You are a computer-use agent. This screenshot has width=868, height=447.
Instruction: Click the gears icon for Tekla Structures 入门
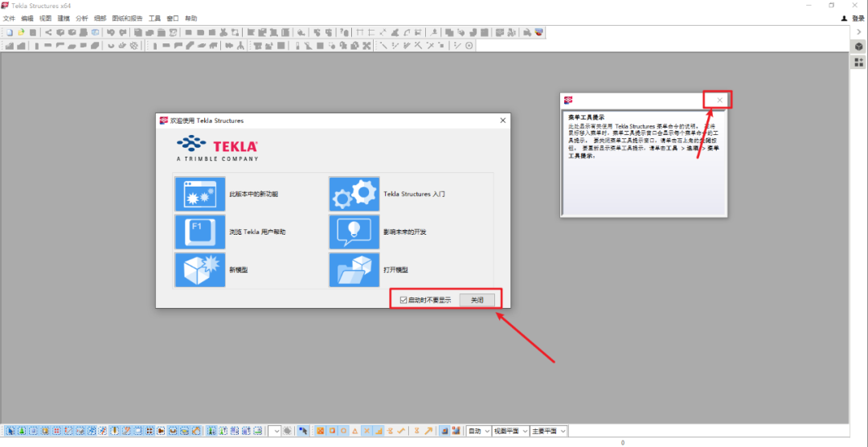point(354,194)
